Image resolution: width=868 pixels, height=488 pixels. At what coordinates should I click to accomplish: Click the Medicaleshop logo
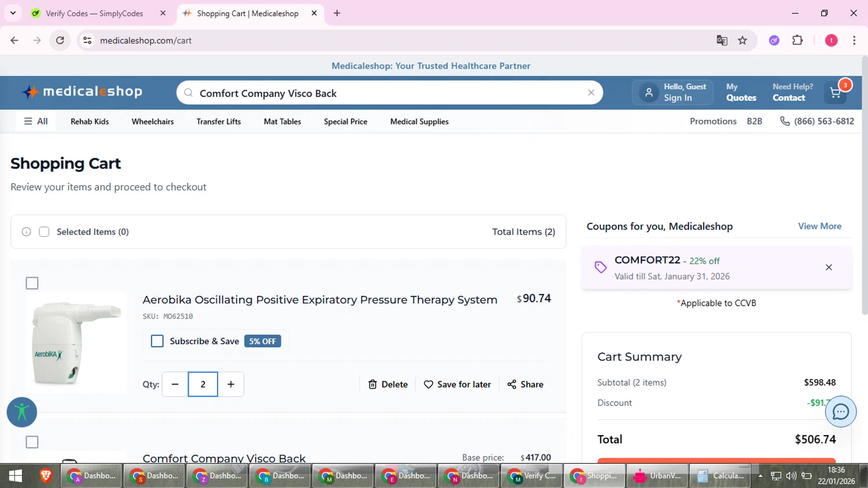coord(82,91)
